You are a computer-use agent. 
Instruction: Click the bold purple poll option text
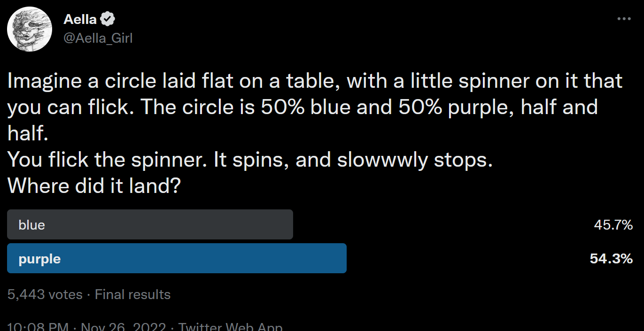(39, 259)
